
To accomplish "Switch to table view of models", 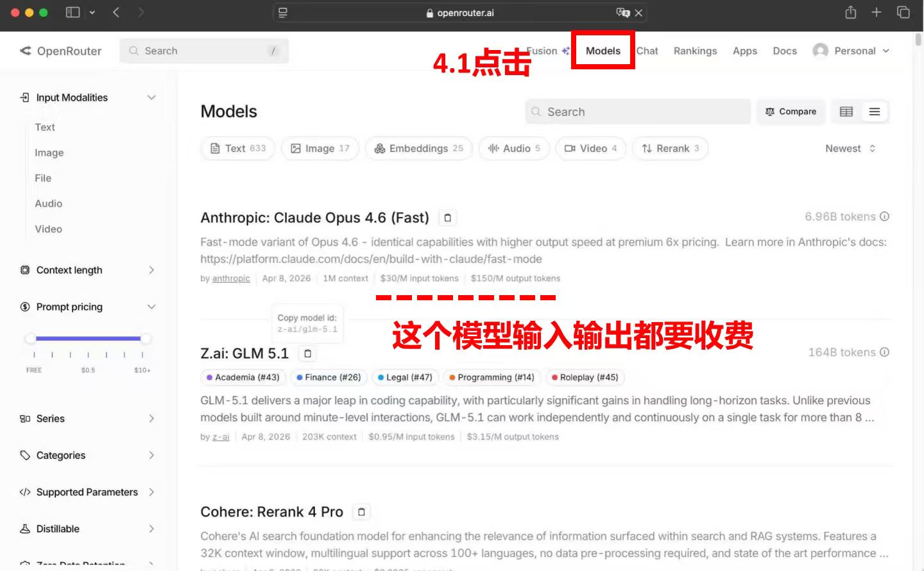I will (846, 111).
